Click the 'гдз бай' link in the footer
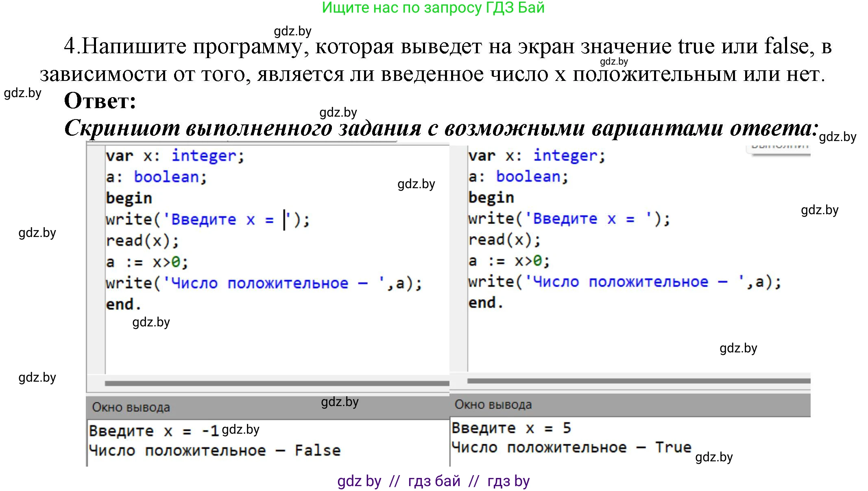868x491 pixels. 434,481
